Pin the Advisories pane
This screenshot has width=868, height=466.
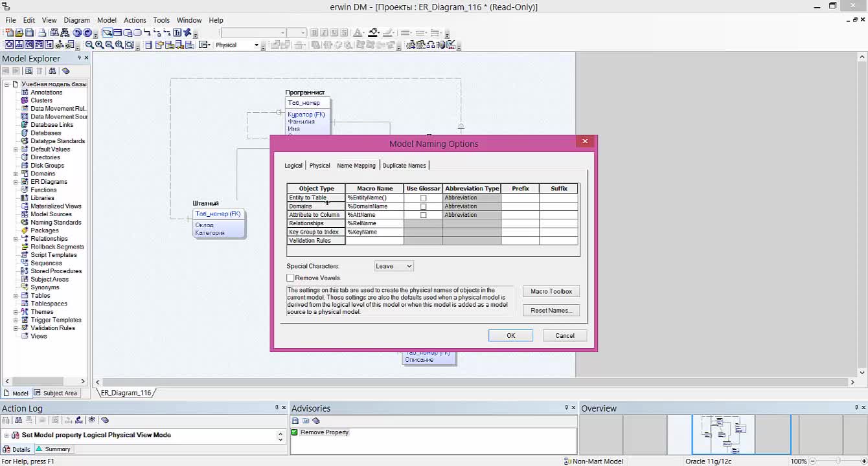(x=566, y=408)
